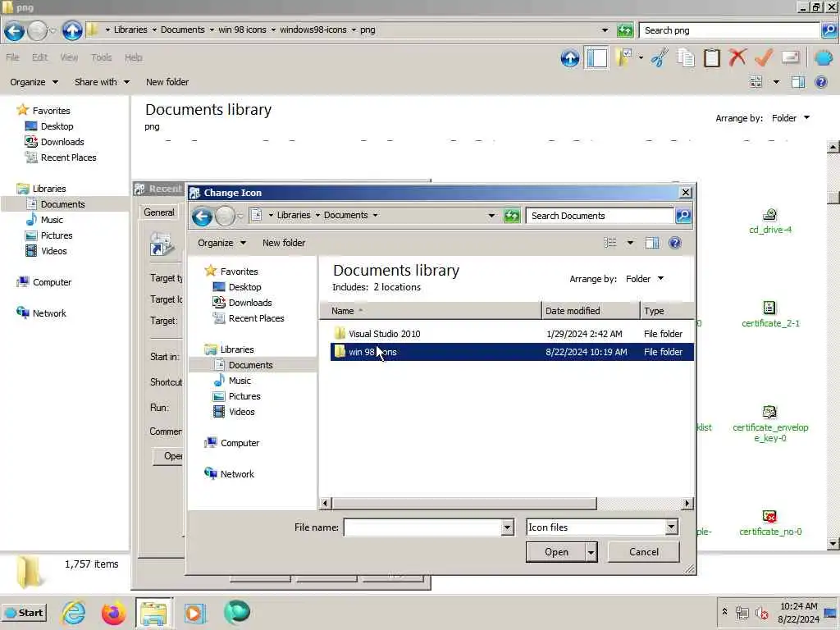Image resolution: width=840 pixels, height=630 pixels.
Task: Click Search Documents field
Action: [600, 216]
